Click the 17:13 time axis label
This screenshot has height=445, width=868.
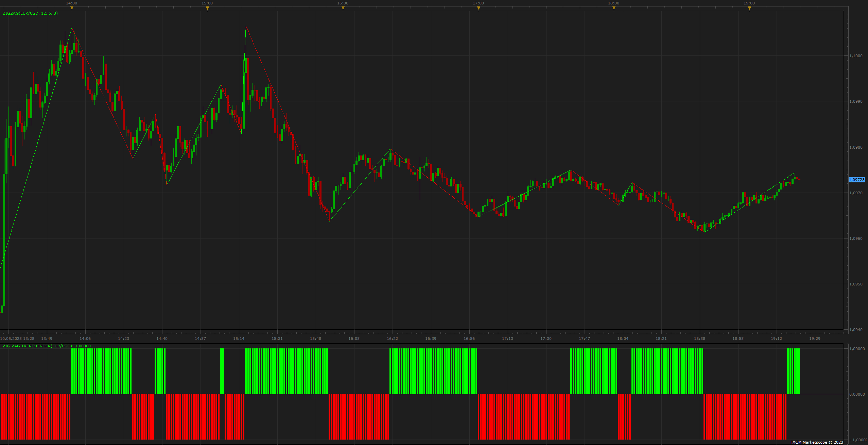507,339
